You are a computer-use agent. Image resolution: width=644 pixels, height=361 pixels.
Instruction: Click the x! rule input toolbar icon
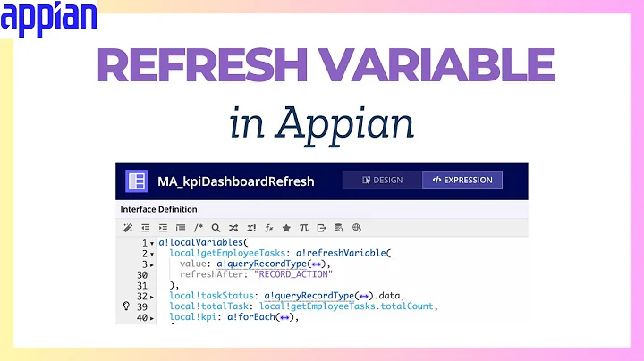(251, 228)
